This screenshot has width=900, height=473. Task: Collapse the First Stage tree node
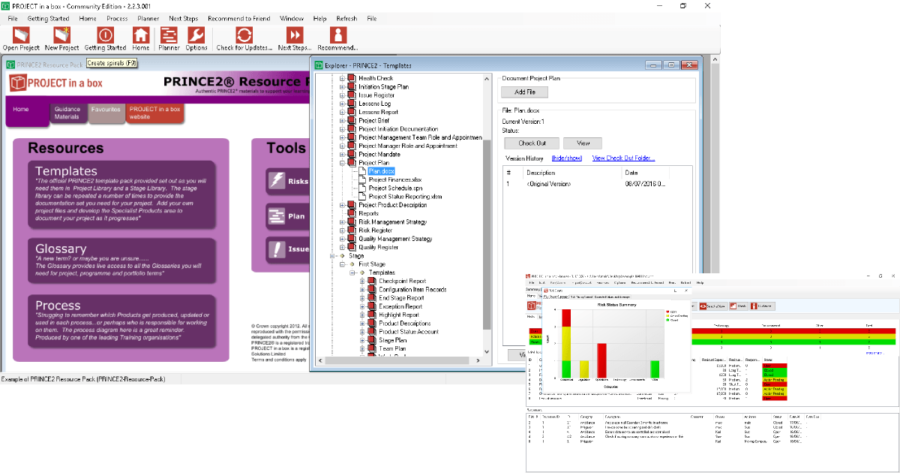point(342,265)
